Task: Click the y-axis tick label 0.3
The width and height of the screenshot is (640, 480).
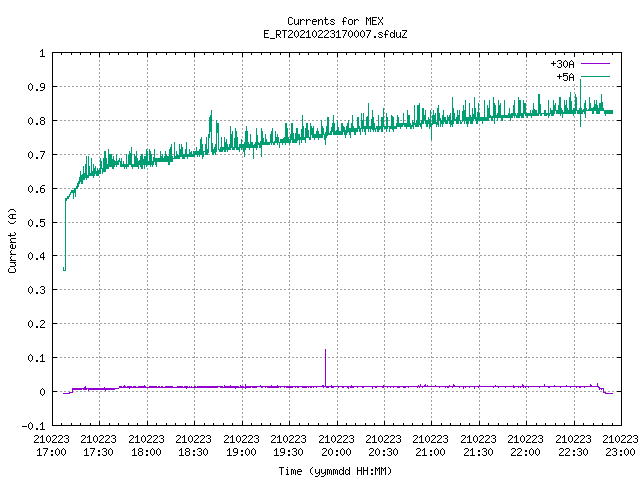Action: click(x=36, y=290)
